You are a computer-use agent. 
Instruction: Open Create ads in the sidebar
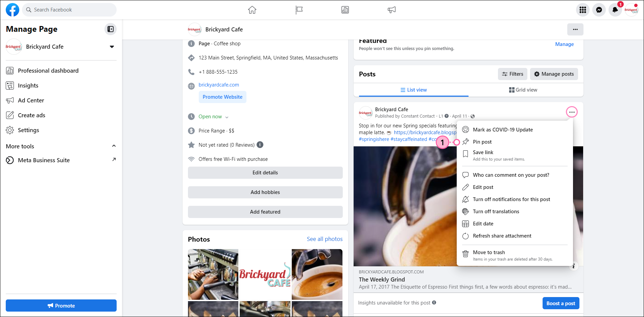pos(61,115)
